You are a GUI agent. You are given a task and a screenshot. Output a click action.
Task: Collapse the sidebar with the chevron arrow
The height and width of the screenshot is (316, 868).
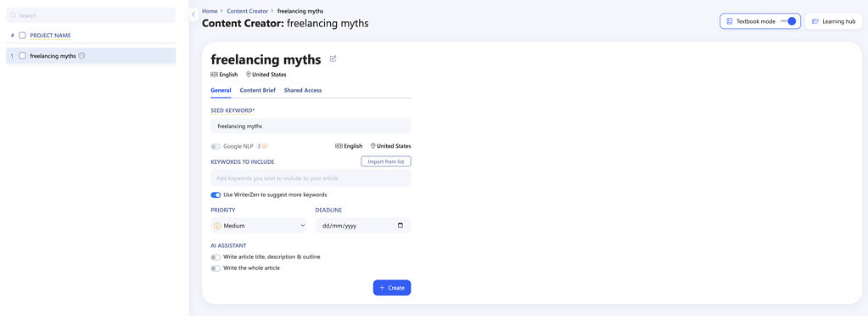click(x=193, y=14)
